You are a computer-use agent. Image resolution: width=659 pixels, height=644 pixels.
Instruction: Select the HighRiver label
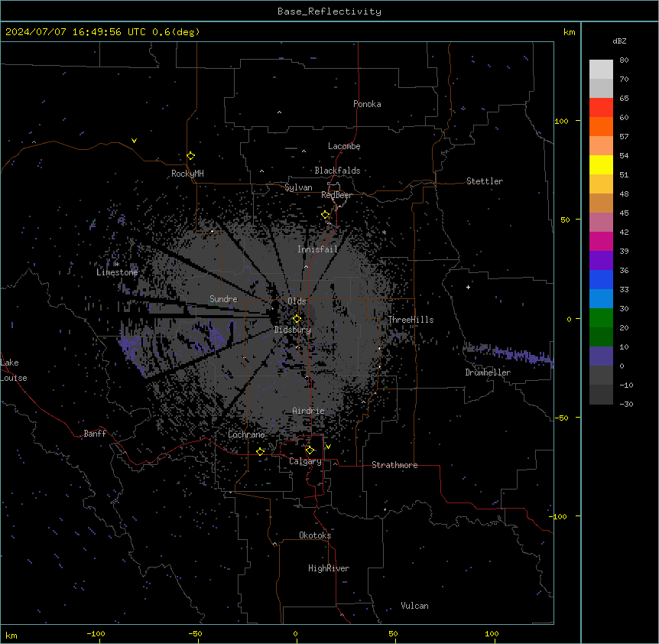(x=328, y=568)
